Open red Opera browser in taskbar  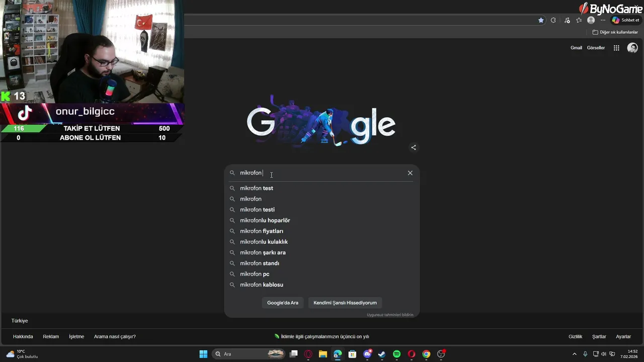pyautogui.click(x=412, y=354)
